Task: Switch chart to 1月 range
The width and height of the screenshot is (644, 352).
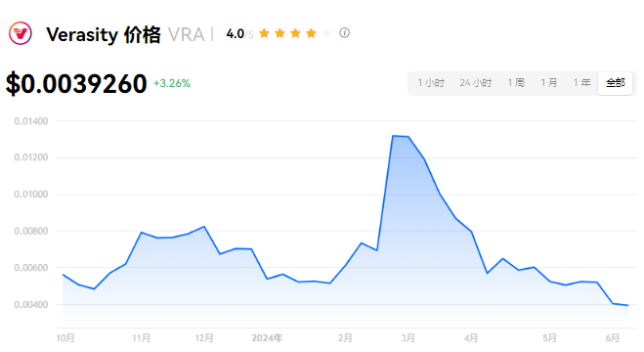Action: [548, 83]
